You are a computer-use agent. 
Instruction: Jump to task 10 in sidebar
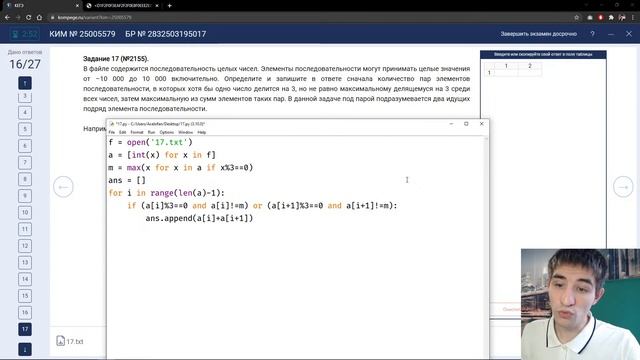tap(25, 212)
